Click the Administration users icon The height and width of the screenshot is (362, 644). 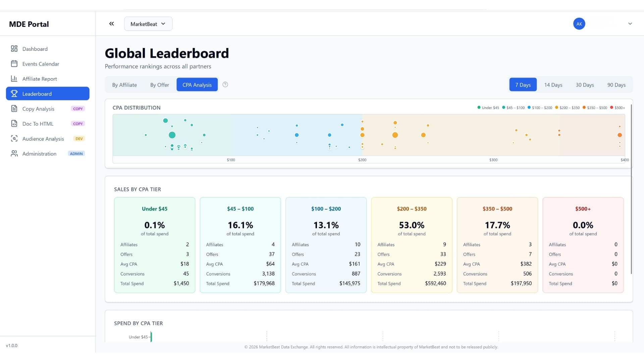pyautogui.click(x=14, y=154)
